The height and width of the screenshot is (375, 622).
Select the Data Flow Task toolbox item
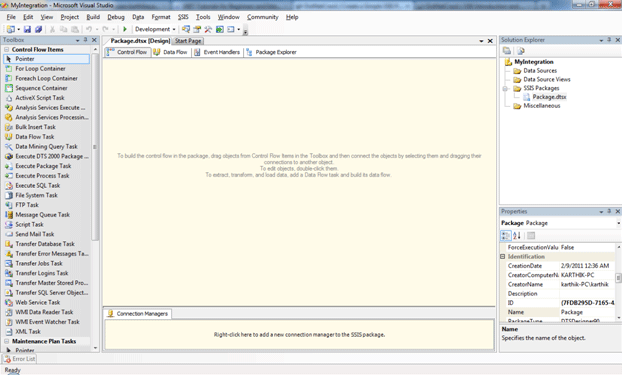click(x=46, y=137)
